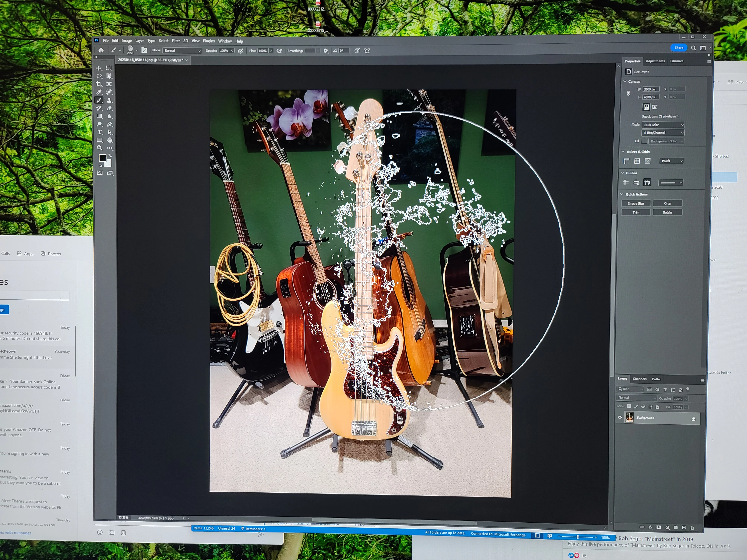Pick the Eyedropper tool
Screen dimensions: 747x560
coord(99,92)
